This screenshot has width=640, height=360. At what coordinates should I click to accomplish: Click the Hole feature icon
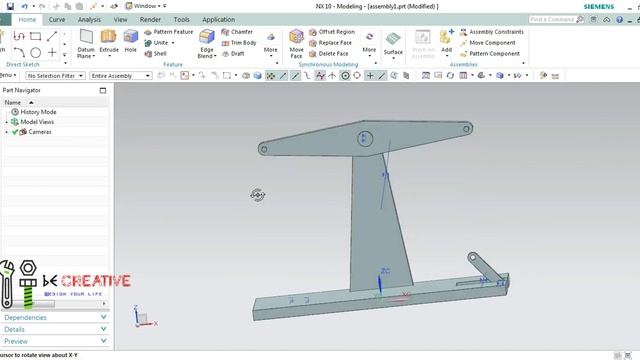point(131,37)
